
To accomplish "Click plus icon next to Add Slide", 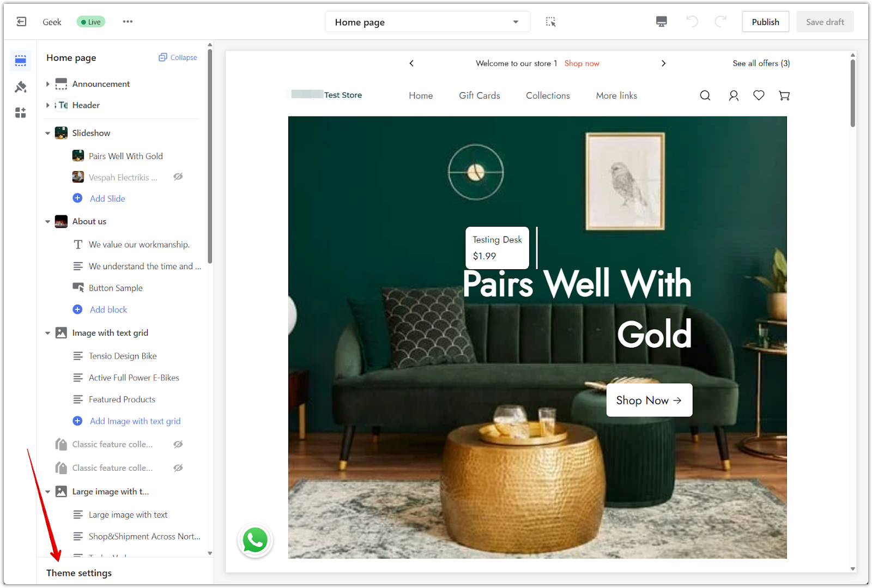I will pos(77,198).
